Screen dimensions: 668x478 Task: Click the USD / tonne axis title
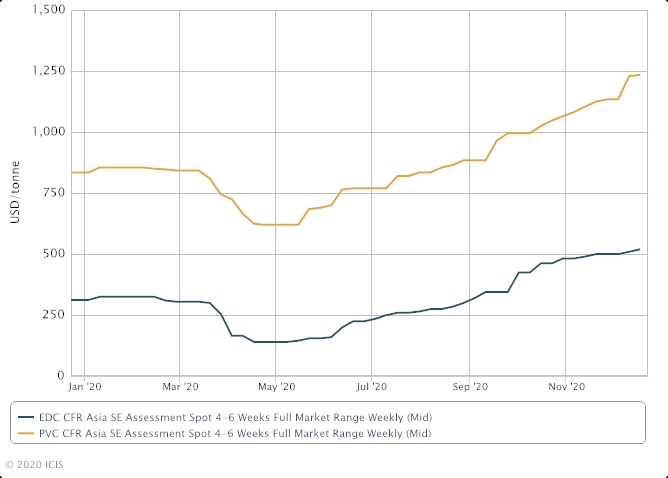pyautogui.click(x=14, y=193)
